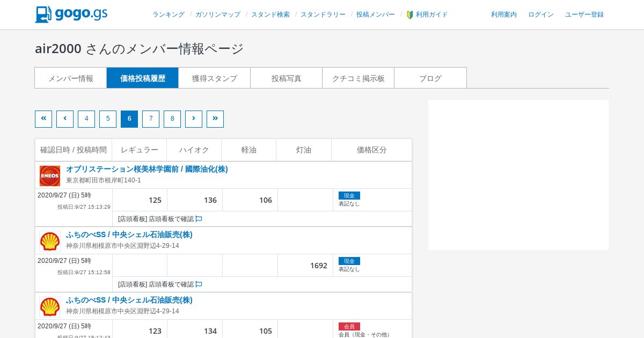The height and width of the screenshot is (338, 644).
Task: Switch to the 投稿写真 tab
Action: [287, 78]
